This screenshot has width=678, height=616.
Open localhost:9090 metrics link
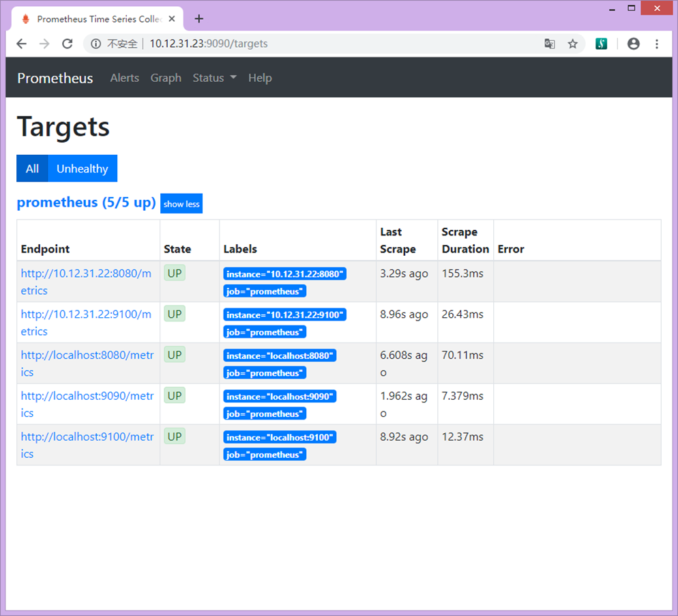(87, 404)
